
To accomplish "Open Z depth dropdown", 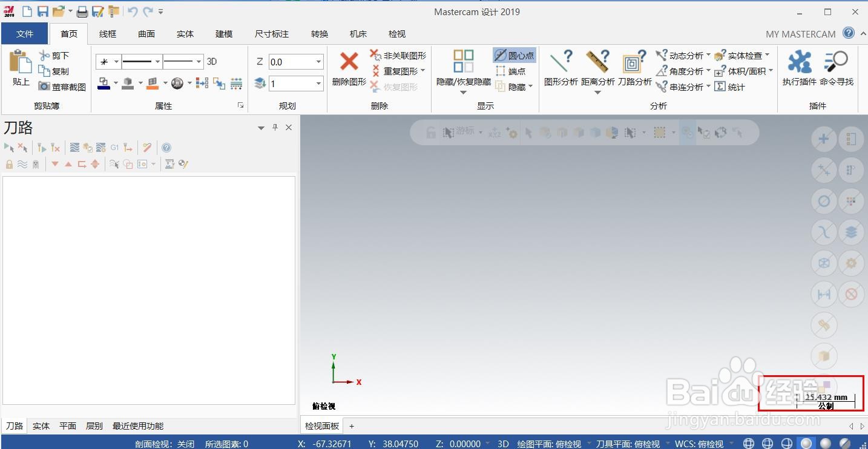I will pyautogui.click(x=319, y=62).
